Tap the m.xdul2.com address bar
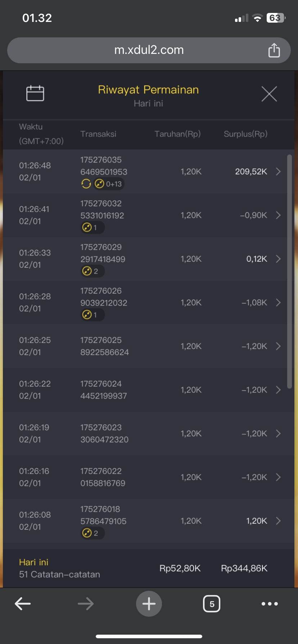This screenshot has width=298, height=644. pyautogui.click(x=149, y=50)
